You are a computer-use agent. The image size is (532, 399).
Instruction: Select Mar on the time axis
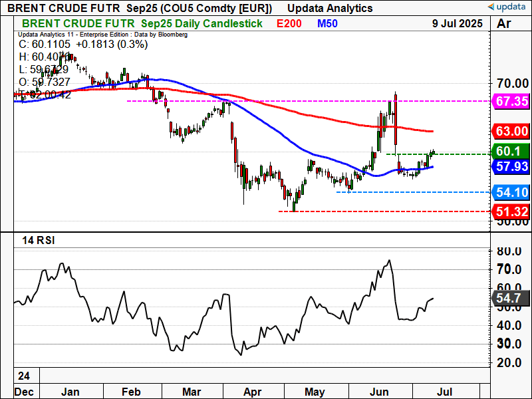click(x=192, y=392)
